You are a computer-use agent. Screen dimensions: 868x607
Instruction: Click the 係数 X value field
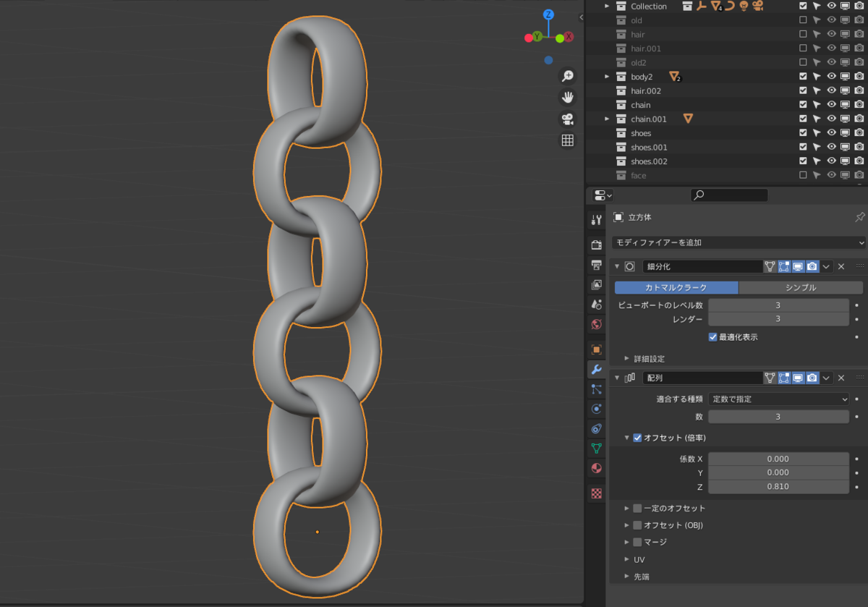(x=778, y=459)
